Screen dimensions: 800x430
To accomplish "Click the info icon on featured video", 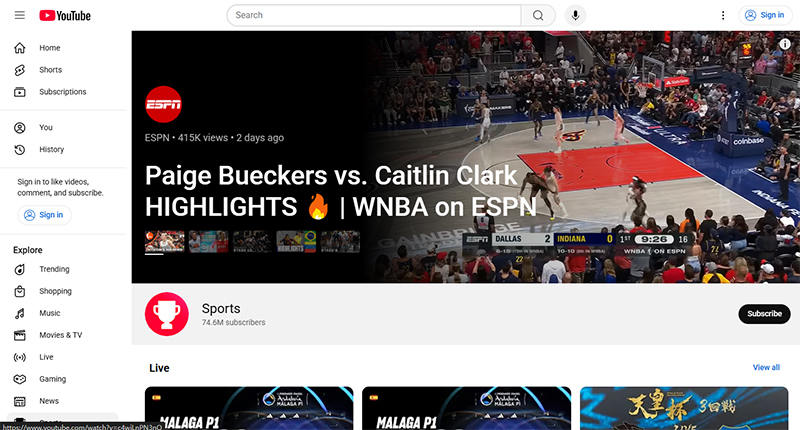I will 785,44.
